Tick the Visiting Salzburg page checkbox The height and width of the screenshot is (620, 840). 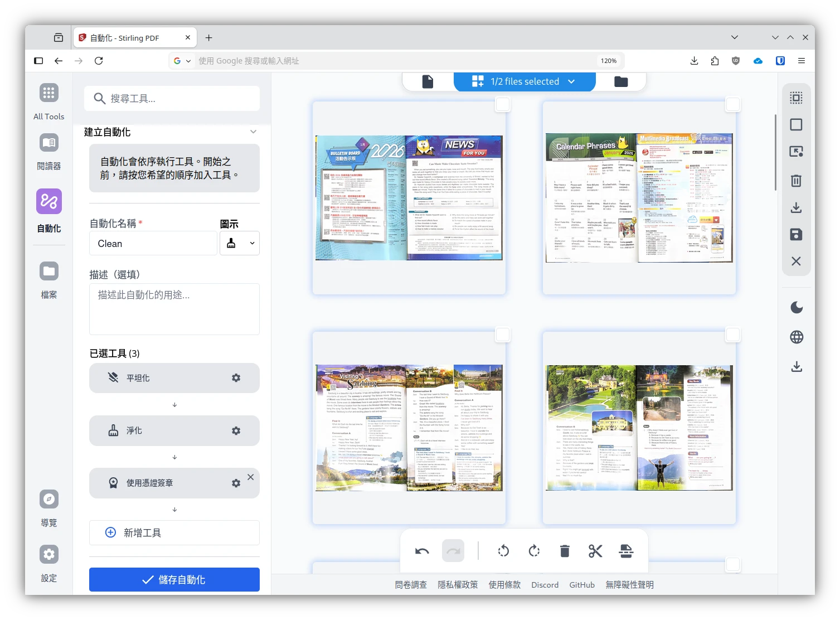(x=503, y=335)
